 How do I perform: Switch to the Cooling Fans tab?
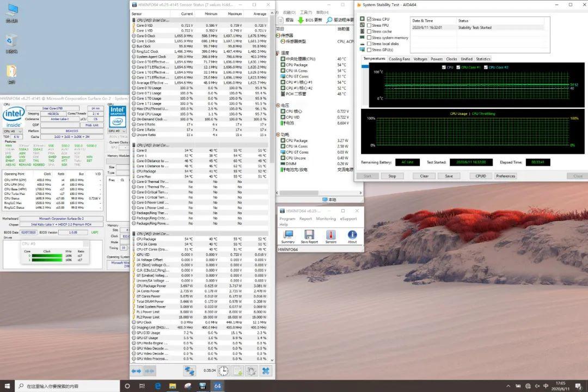click(399, 59)
